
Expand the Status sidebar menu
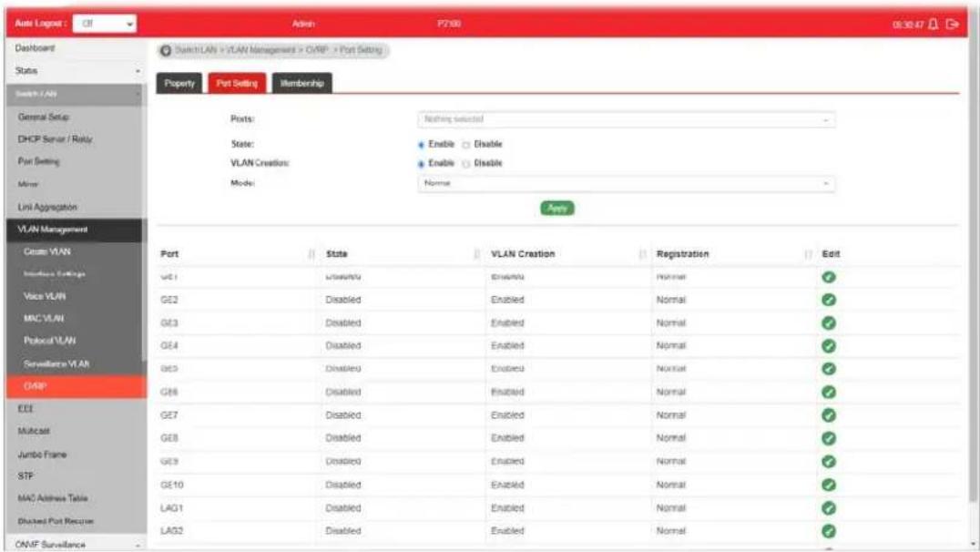[75, 71]
